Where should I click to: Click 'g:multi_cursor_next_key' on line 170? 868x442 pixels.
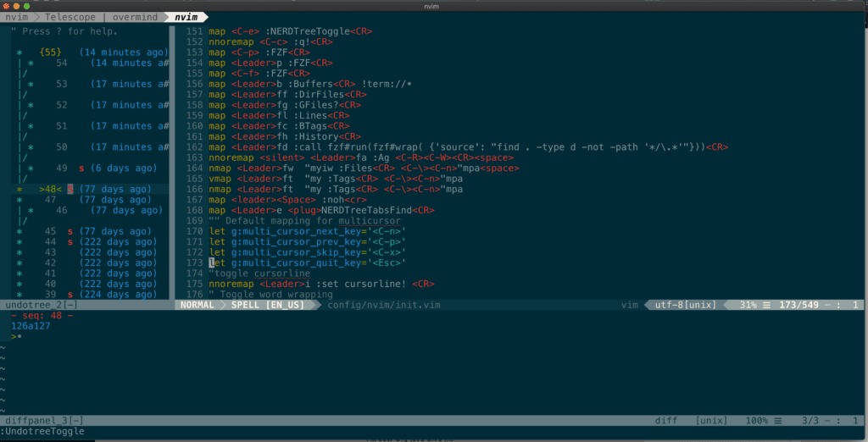click(296, 231)
